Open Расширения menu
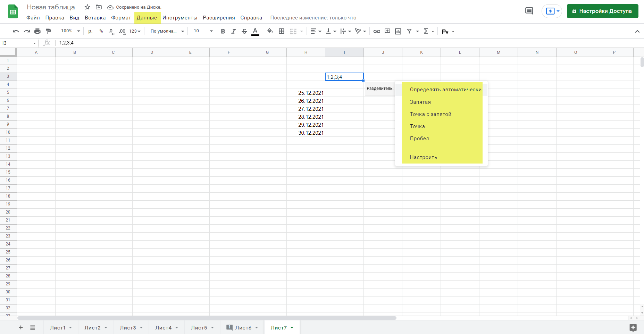Image resolution: width=644 pixels, height=334 pixels. pyautogui.click(x=219, y=18)
